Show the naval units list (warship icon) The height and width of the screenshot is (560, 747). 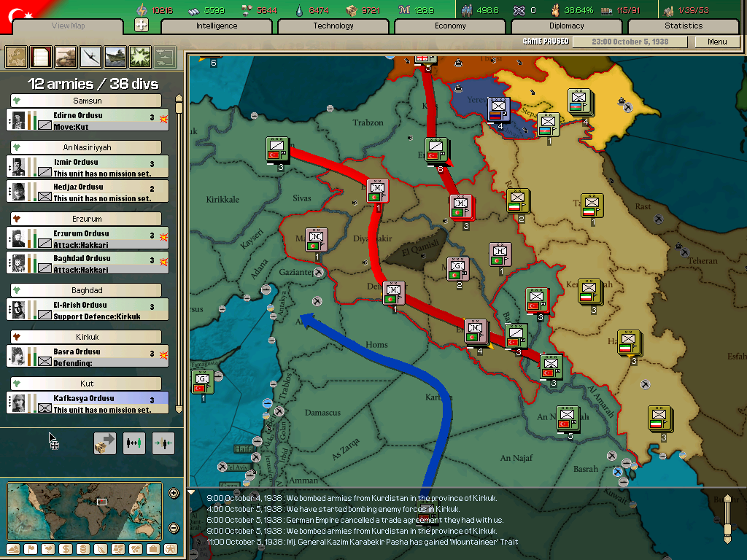115,57
